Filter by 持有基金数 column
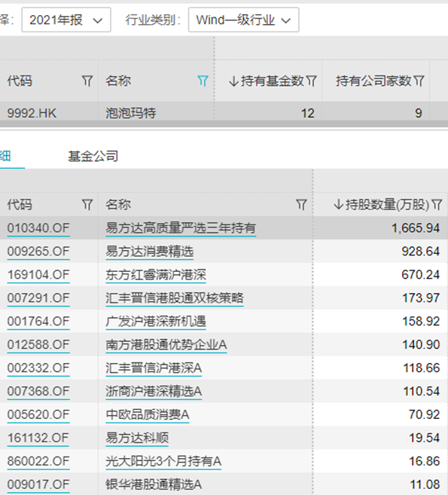 pyautogui.click(x=312, y=81)
